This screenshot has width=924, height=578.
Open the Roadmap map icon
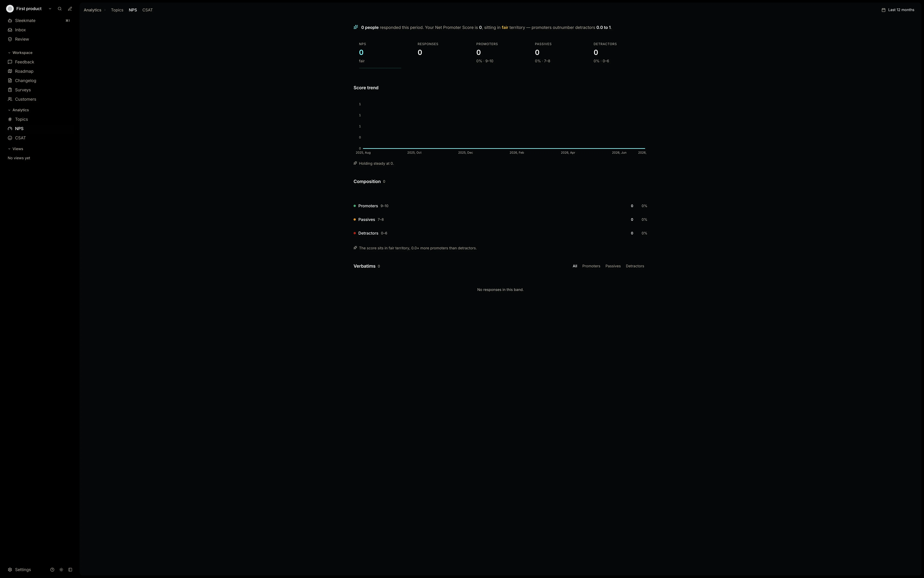[x=10, y=71]
